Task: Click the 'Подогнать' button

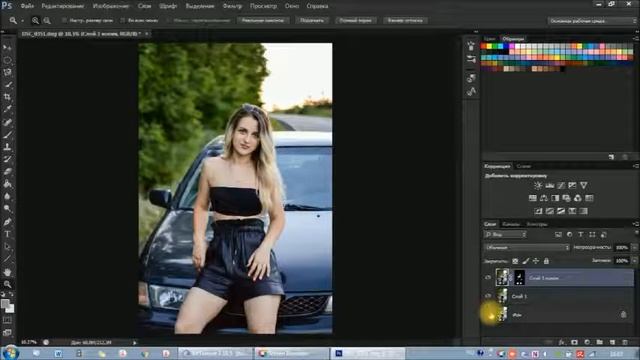Action: pos(312,20)
